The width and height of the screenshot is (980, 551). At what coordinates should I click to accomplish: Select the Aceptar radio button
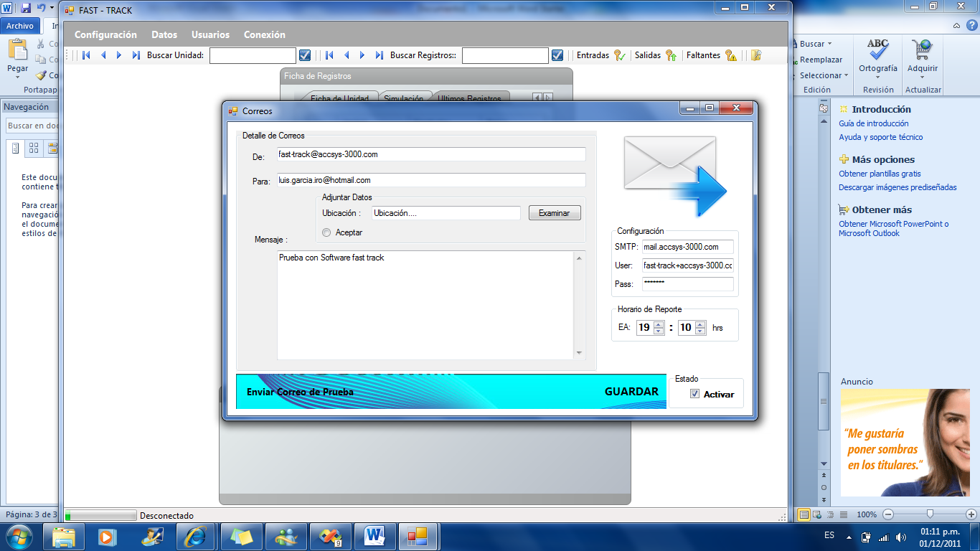327,232
